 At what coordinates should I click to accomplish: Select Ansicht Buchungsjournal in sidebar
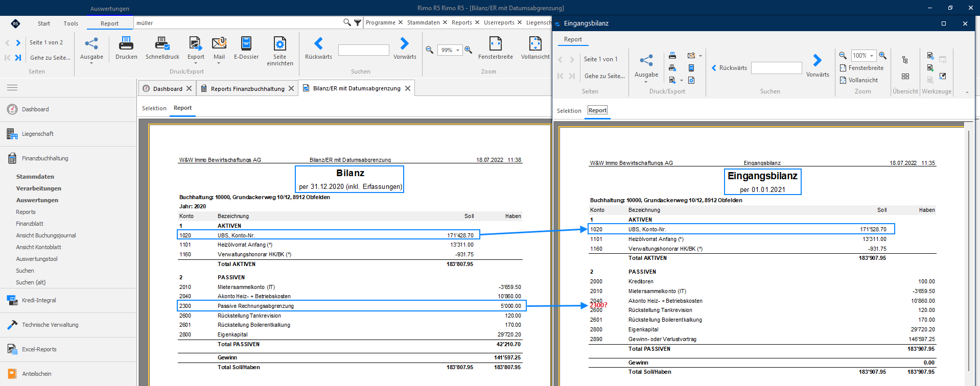[46, 235]
